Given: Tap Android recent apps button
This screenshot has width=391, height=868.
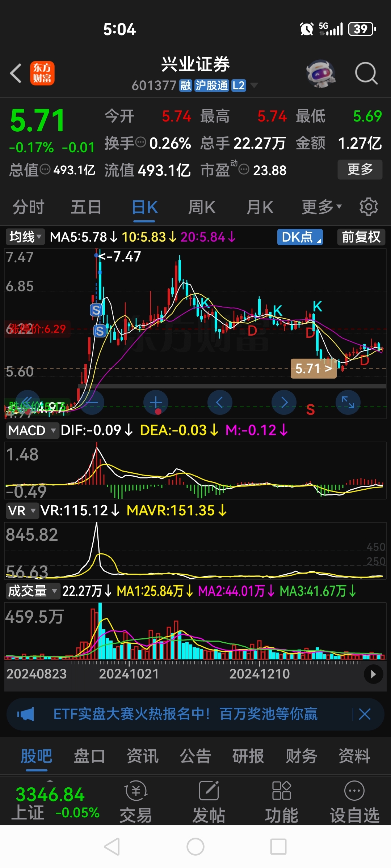Looking at the screenshot, I should click(x=278, y=847).
